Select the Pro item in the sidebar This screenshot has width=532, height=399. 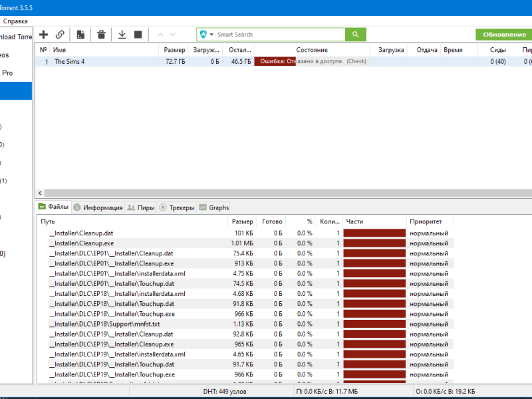(7, 73)
